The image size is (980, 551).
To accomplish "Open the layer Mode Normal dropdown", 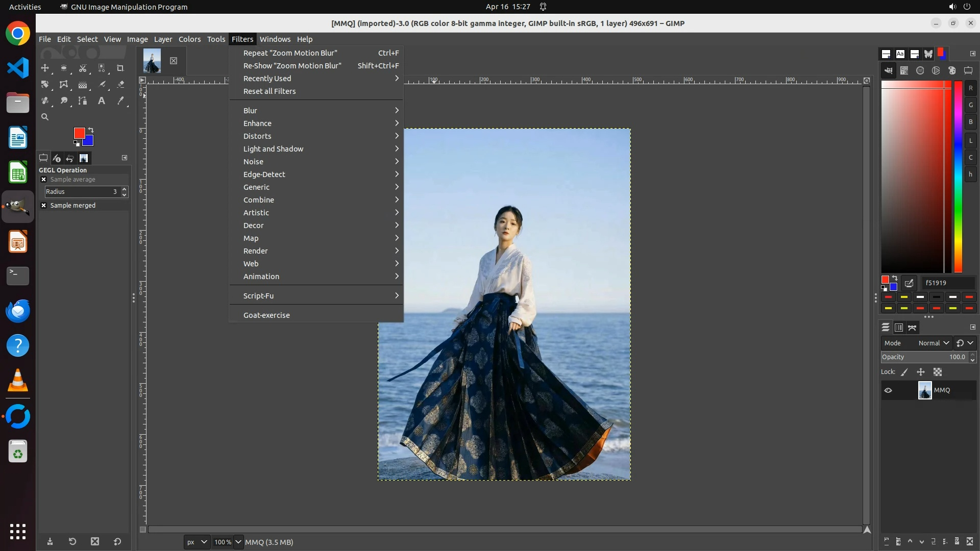I will pos(934,343).
